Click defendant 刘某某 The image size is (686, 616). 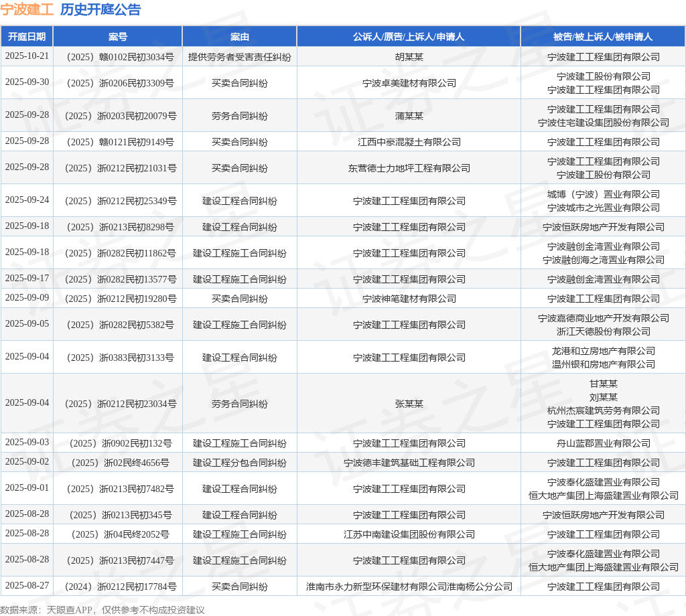[604, 398]
